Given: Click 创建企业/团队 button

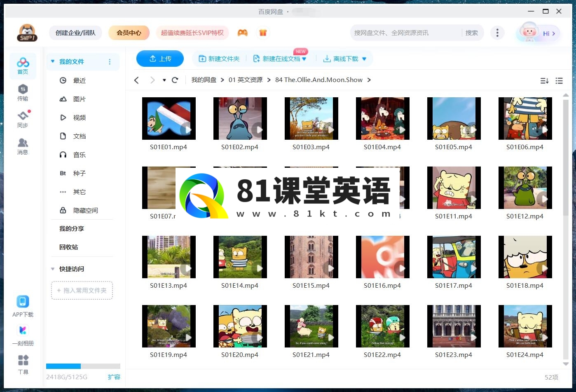Looking at the screenshot, I should [x=75, y=33].
